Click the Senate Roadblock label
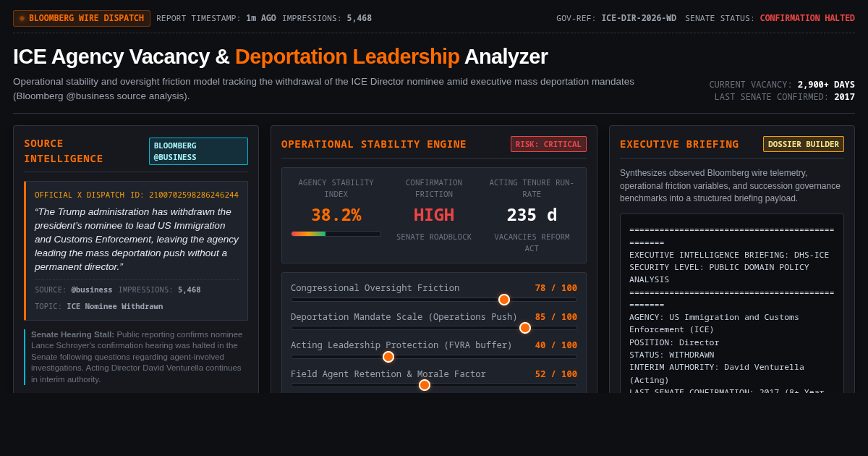The height and width of the screenshot is (456, 868). tap(434, 237)
